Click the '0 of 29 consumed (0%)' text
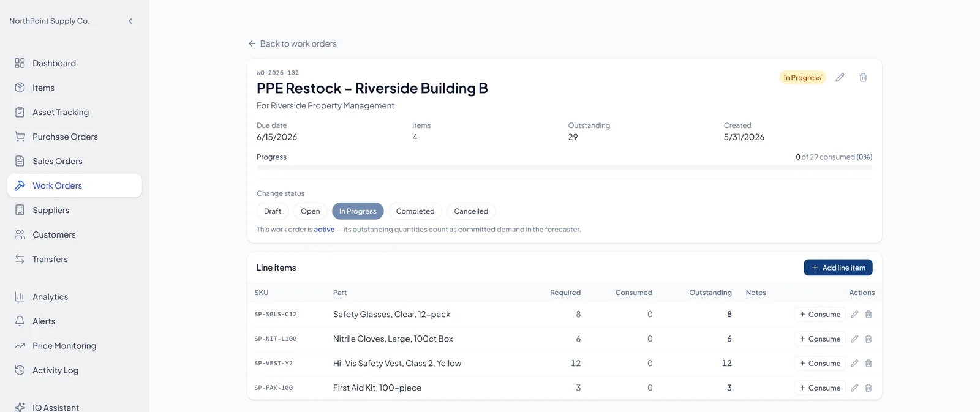The height and width of the screenshot is (412, 980). 834,157
